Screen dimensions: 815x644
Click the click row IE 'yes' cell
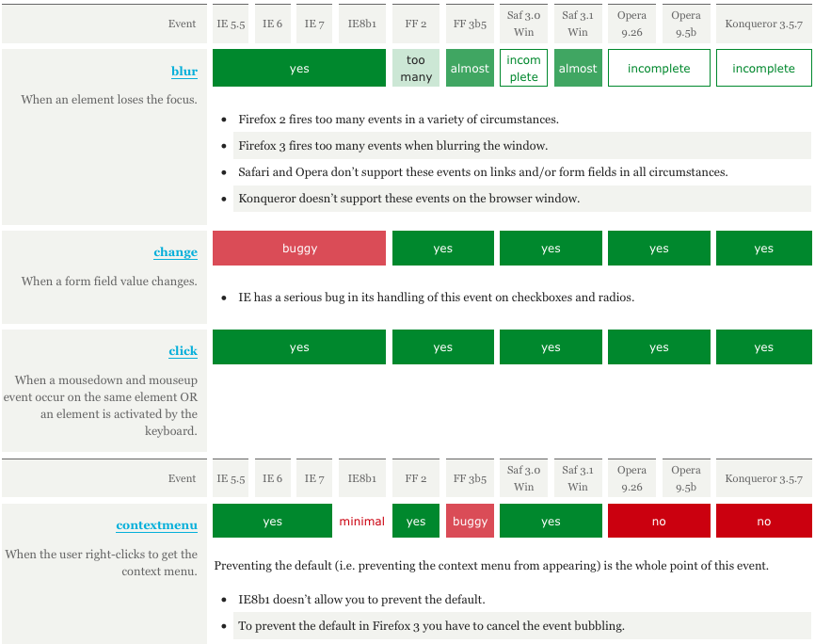(x=299, y=347)
